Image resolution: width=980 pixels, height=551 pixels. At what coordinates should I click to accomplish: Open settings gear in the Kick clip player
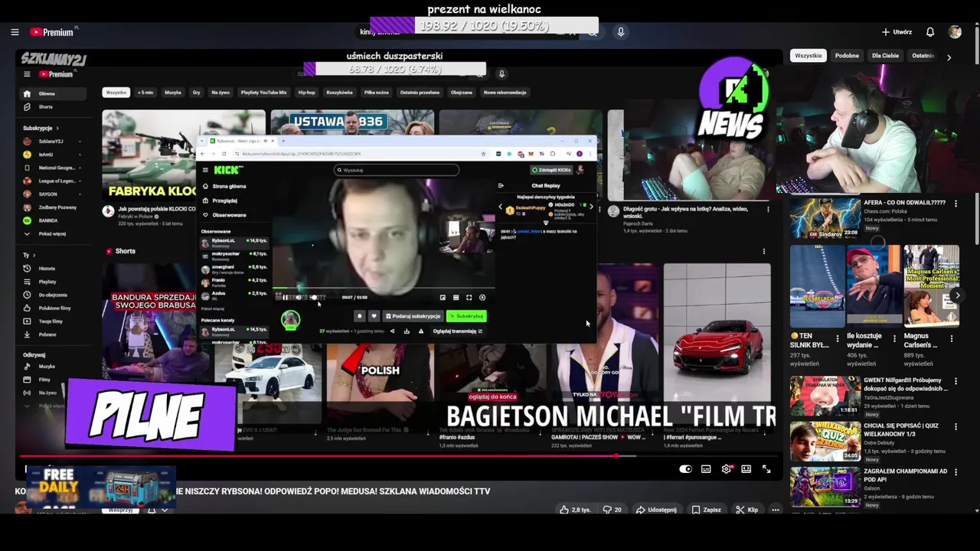point(482,298)
